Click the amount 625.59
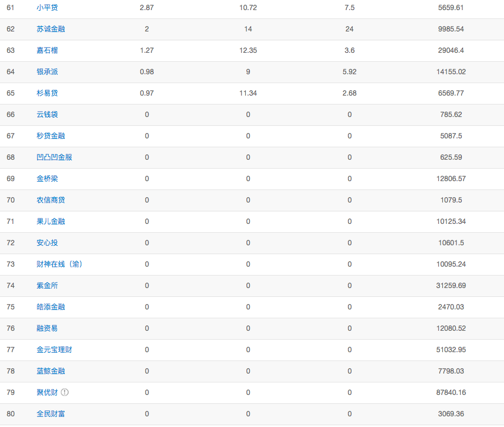This screenshot has height=427, width=504. (x=451, y=157)
